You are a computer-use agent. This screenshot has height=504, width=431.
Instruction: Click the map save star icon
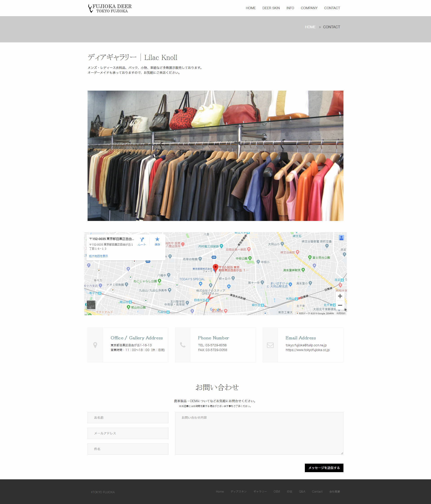[157, 240]
